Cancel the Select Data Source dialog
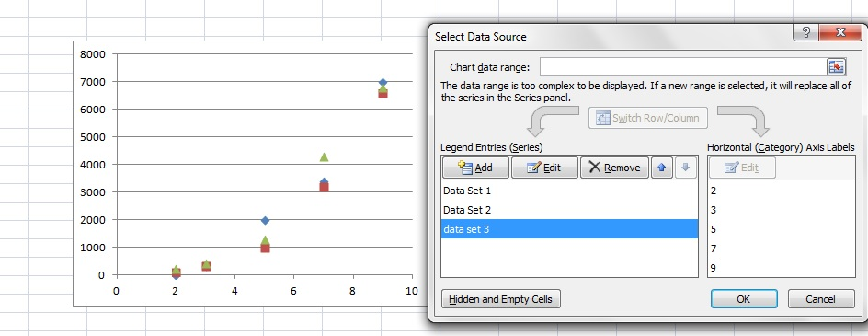The image size is (868, 336). [820, 299]
